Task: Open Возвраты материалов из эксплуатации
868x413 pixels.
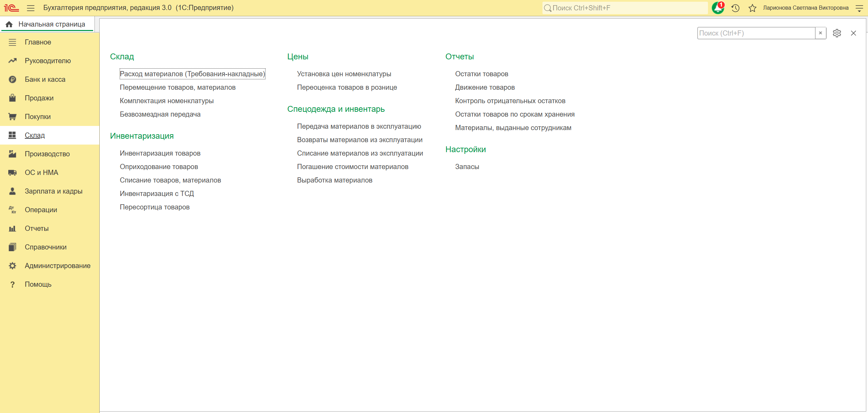Action: 360,140
